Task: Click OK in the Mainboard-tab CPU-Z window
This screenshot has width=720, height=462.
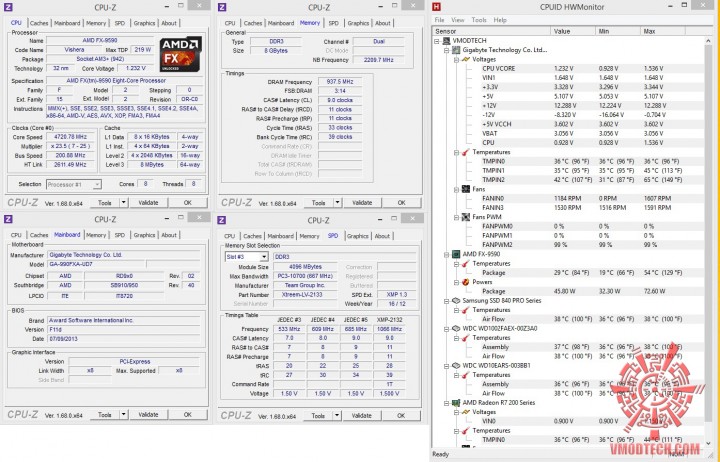Action: [x=187, y=414]
